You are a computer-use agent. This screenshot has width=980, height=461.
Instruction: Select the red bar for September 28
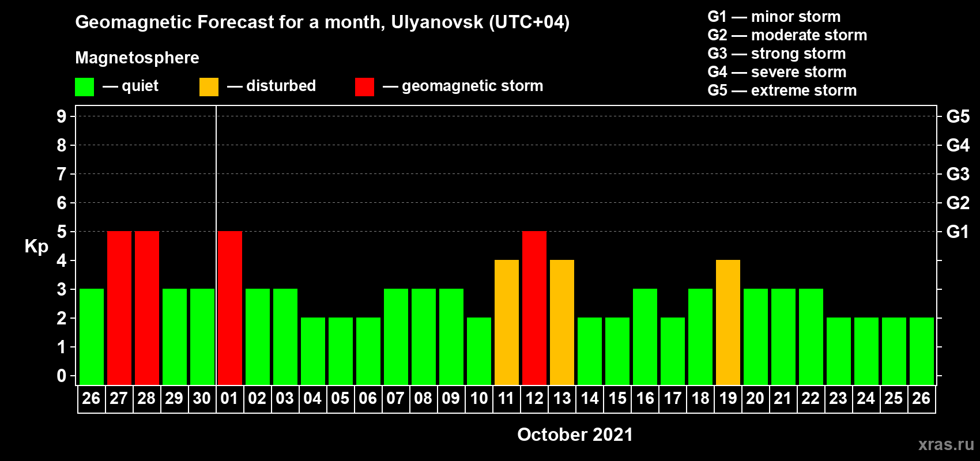(x=147, y=308)
